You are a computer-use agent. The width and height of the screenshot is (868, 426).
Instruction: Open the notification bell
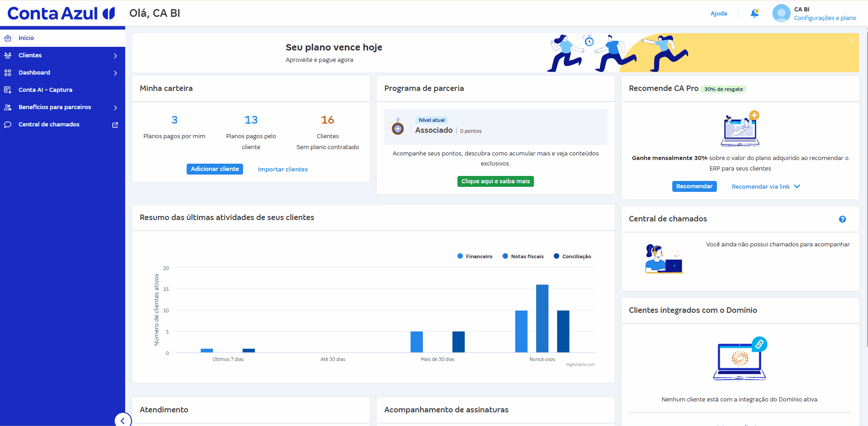point(754,13)
